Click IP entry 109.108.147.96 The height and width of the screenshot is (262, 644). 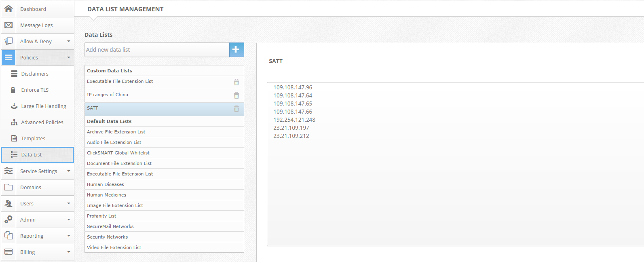pyautogui.click(x=293, y=87)
